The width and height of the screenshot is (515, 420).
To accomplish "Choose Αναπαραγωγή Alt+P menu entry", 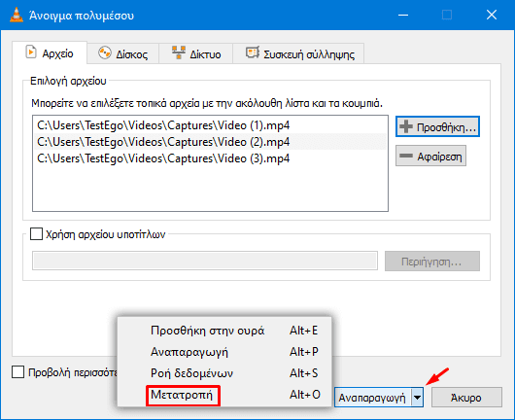I will click(224, 352).
